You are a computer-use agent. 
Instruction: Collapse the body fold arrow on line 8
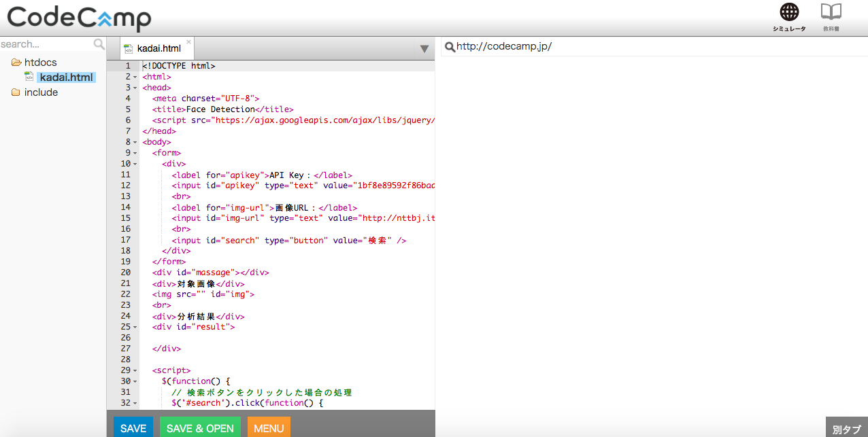pos(135,142)
